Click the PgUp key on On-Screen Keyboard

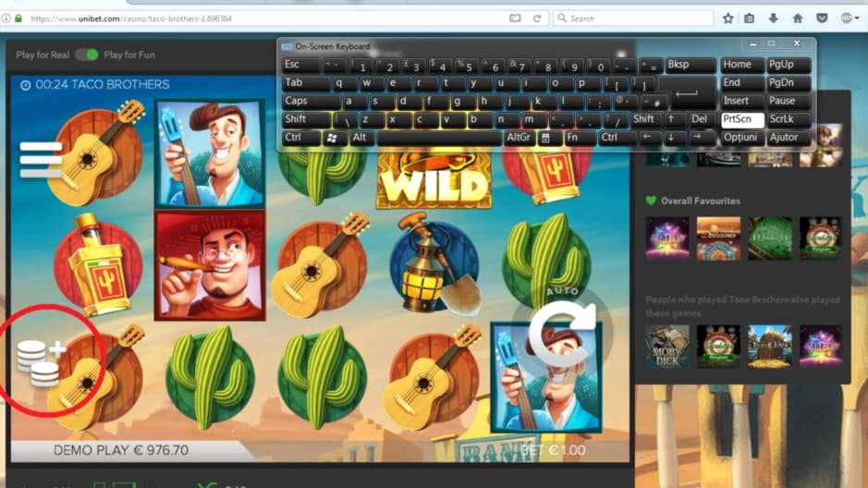789,66
